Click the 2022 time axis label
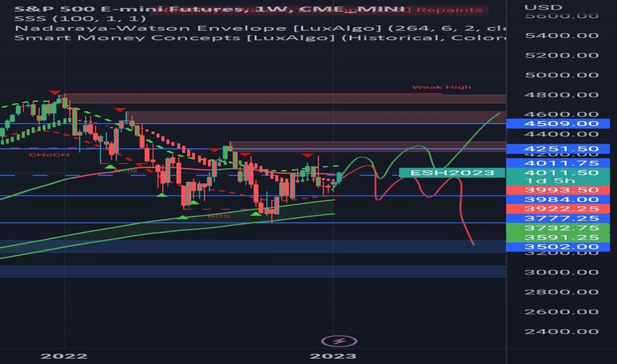The height and width of the screenshot is (364, 617). pos(64,356)
